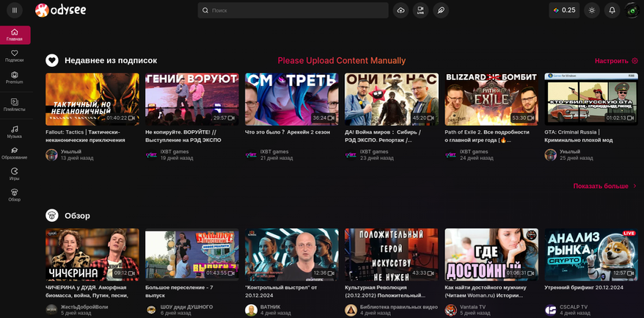This screenshot has width=644, height=318.
Task: Click the ОНИ ИЗ НАС video thumbnail
Action: click(x=392, y=99)
